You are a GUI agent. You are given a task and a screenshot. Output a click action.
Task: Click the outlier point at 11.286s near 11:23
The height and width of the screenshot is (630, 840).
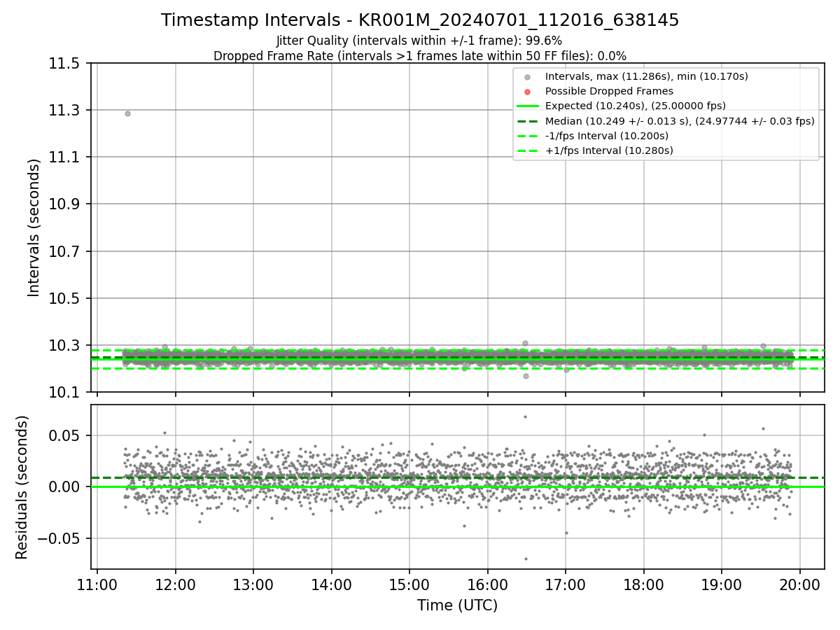point(127,113)
